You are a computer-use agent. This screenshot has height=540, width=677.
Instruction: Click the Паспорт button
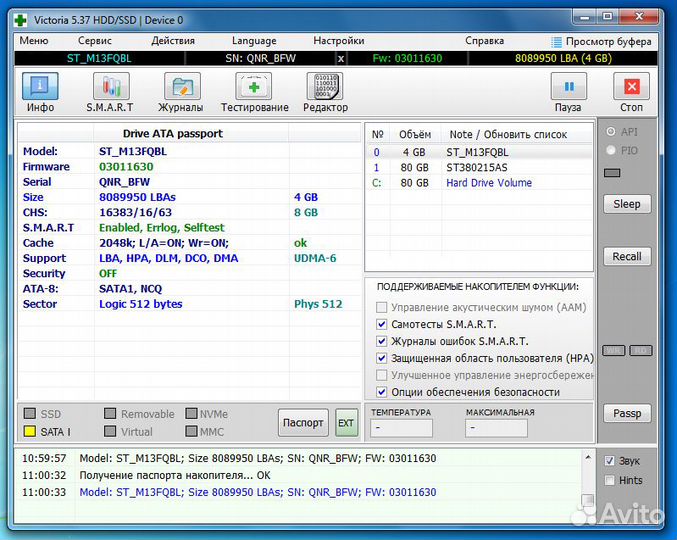tap(303, 423)
